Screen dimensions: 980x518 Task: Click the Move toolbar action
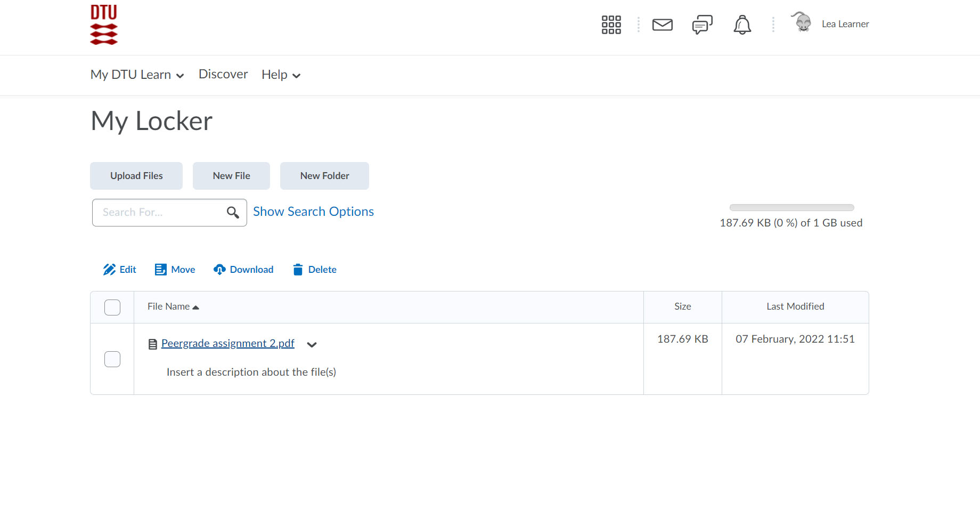coord(175,270)
